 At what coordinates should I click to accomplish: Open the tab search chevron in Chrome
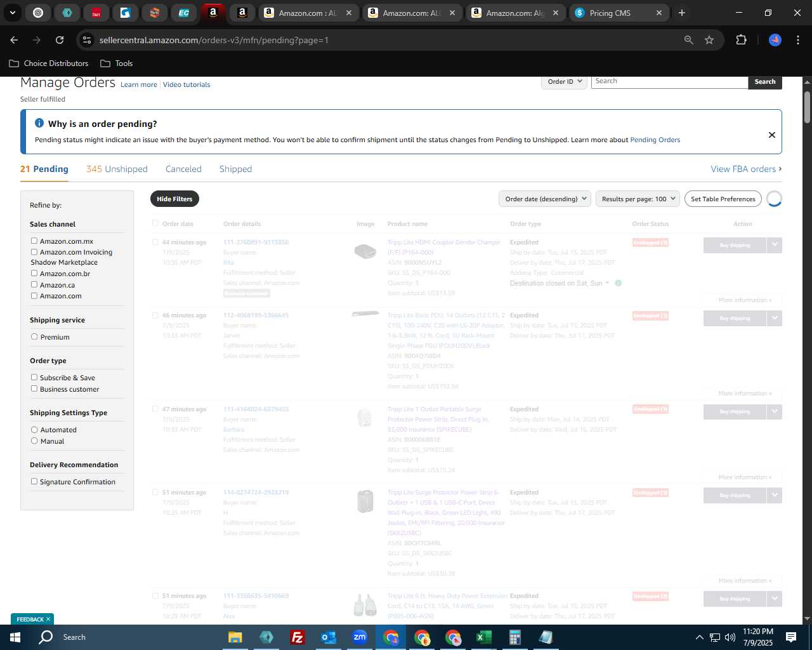pyautogui.click(x=13, y=13)
